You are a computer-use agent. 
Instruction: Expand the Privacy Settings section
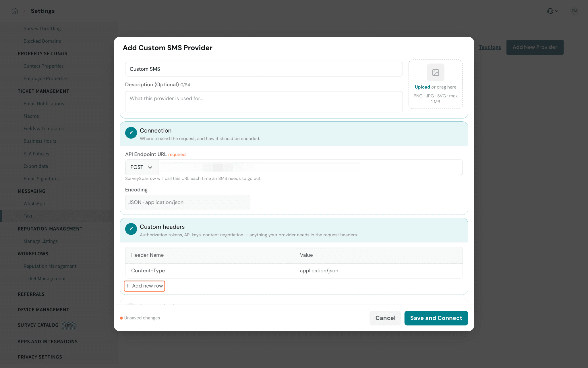40,357
